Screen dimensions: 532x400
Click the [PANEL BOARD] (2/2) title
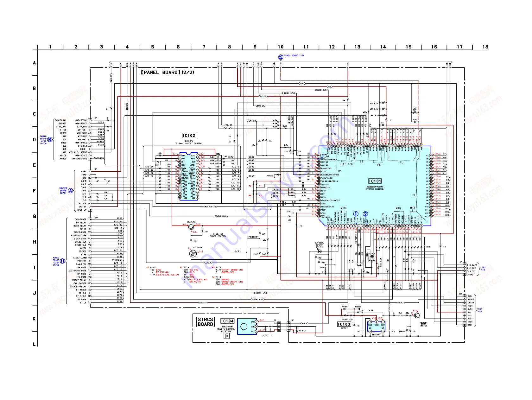(168, 72)
